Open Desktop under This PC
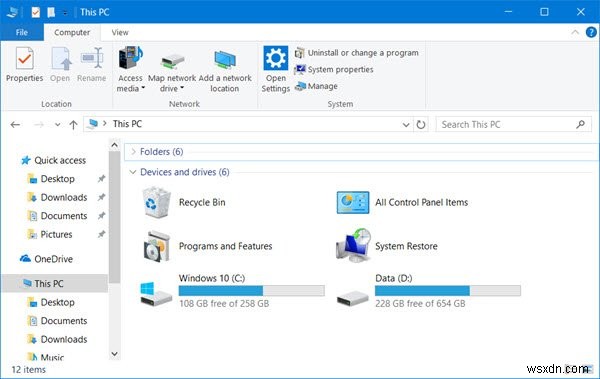Viewport: 600px width, 379px height. point(51,302)
